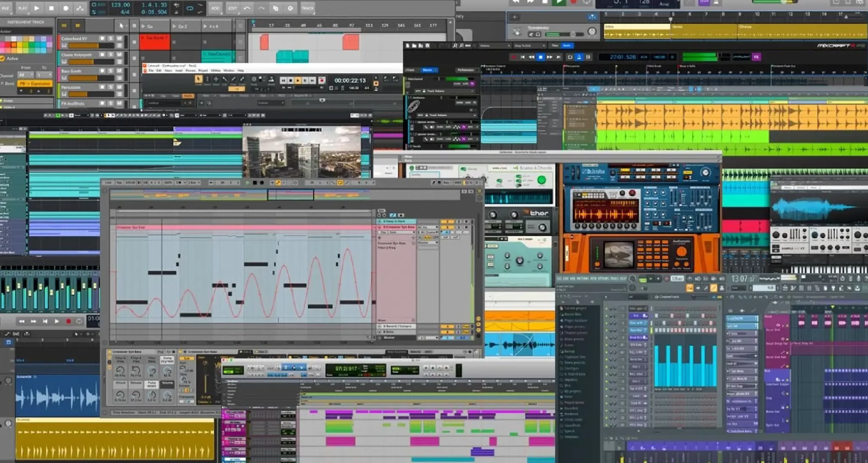Select the pointer tool in Bitwig launcher header
868x463 pixels.
click(122, 26)
